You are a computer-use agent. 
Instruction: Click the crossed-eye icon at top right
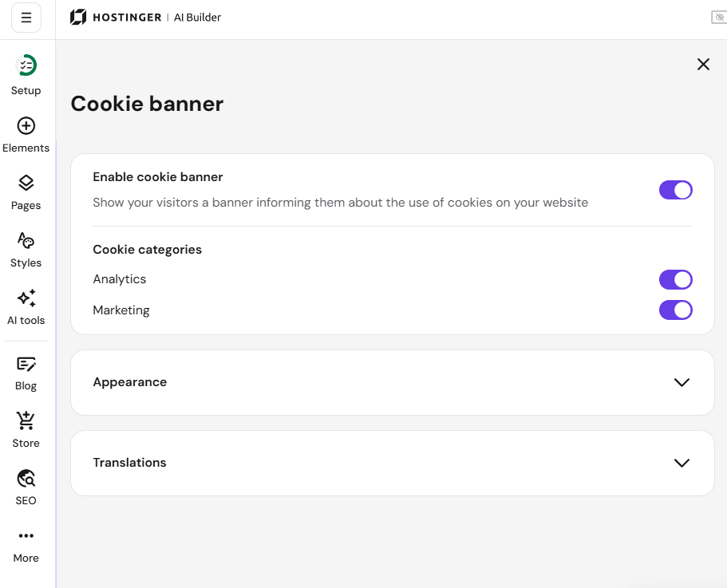coord(719,17)
